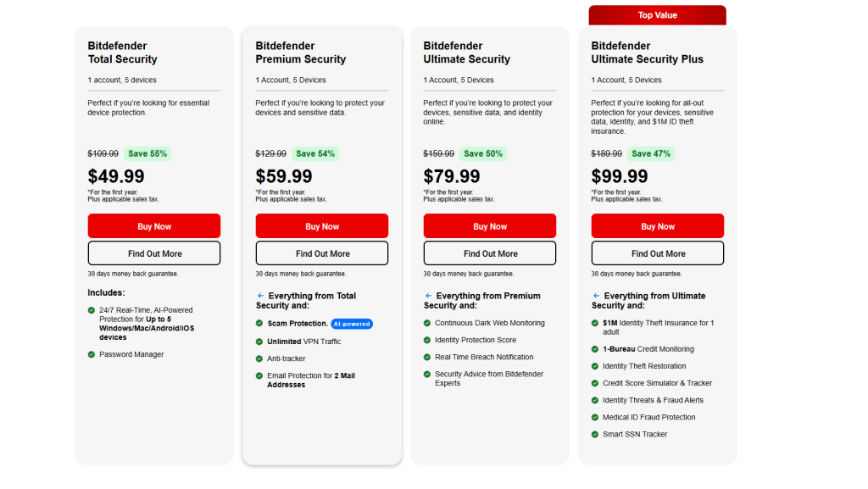Click the strikethrough $189.99 original price
This screenshot has width=868, height=489.
(x=608, y=153)
